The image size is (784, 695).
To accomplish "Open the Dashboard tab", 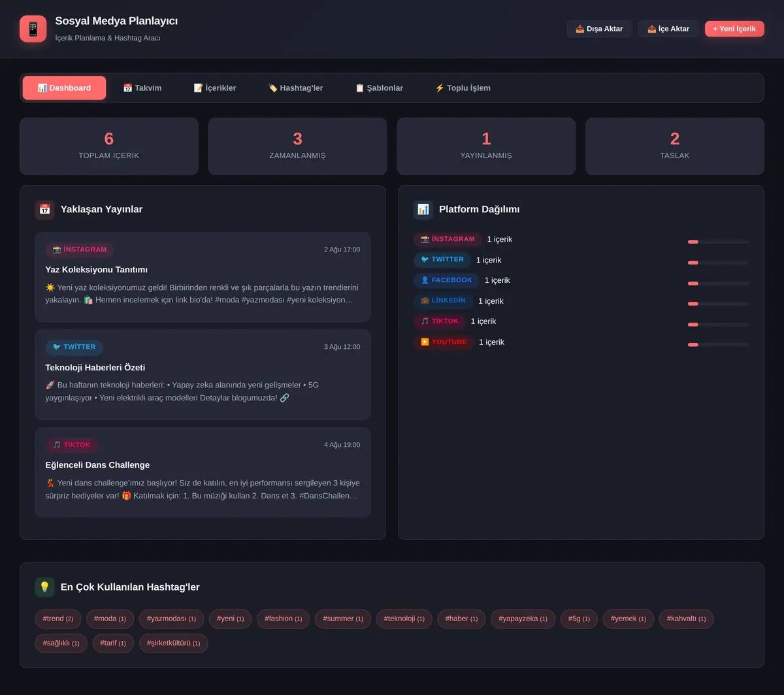I will click(64, 88).
